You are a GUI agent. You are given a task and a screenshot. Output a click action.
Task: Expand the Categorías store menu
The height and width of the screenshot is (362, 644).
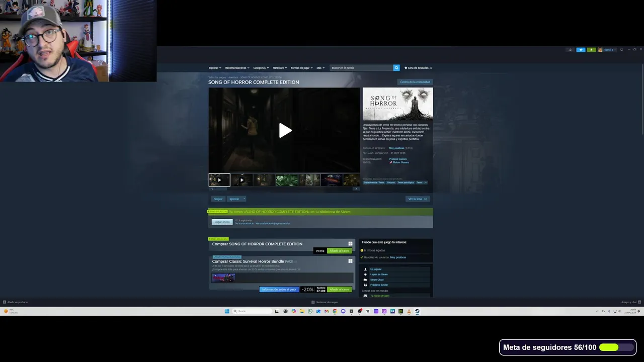click(x=261, y=67)
